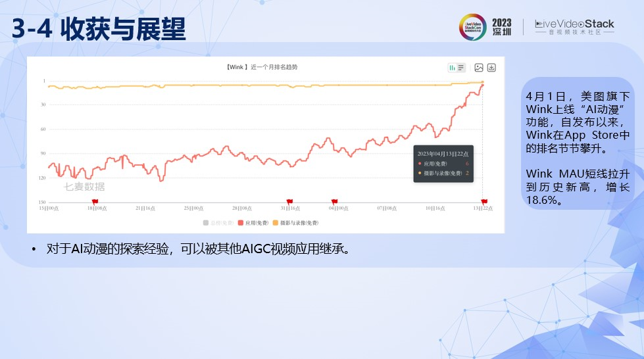Switch chart to list view icon

pyautogui.click(x=461, y=68)
